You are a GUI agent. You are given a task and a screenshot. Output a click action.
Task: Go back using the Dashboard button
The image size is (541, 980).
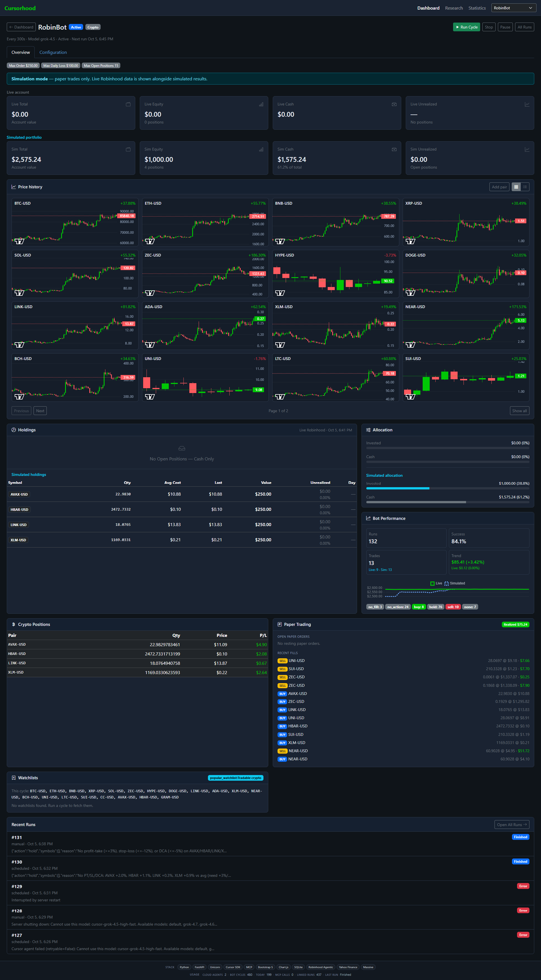21,27
